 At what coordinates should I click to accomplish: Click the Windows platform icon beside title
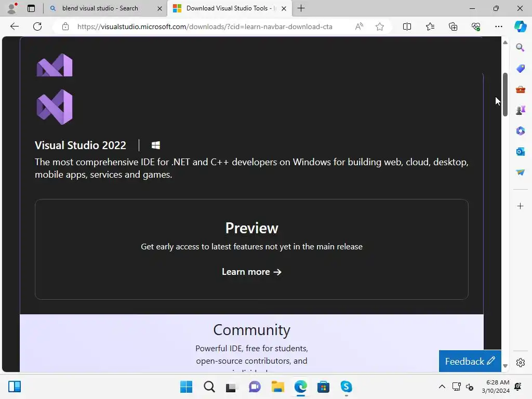coord(156,145)
